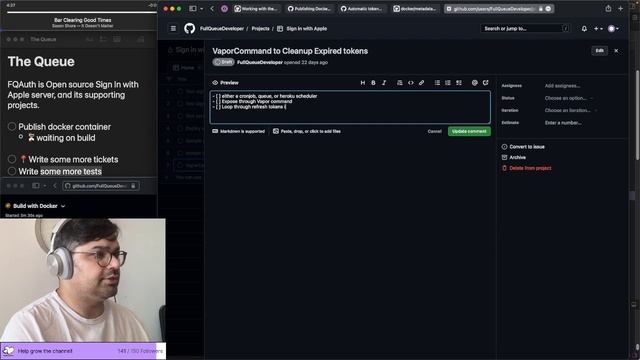Insert a numbered list
Viewport: 640px width, 360px height.
tap(448, 82)
